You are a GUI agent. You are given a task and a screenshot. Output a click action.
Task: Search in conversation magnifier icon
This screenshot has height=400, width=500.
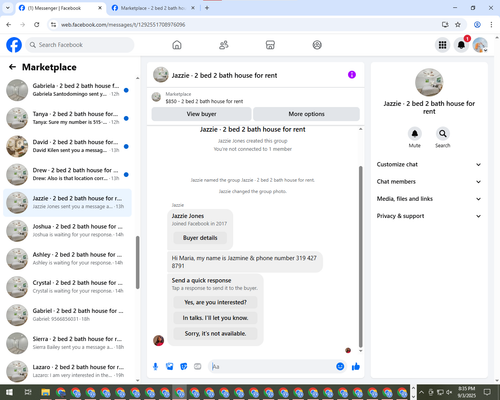[443, 134]
